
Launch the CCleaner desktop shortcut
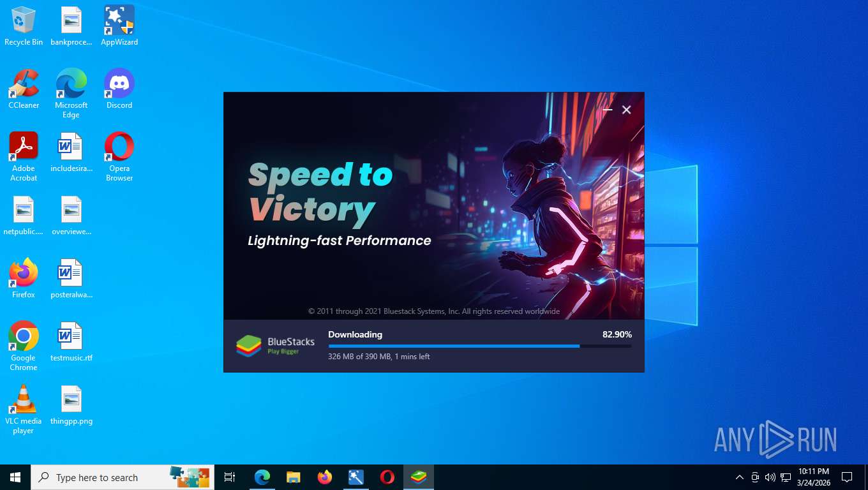click(24, 89)
